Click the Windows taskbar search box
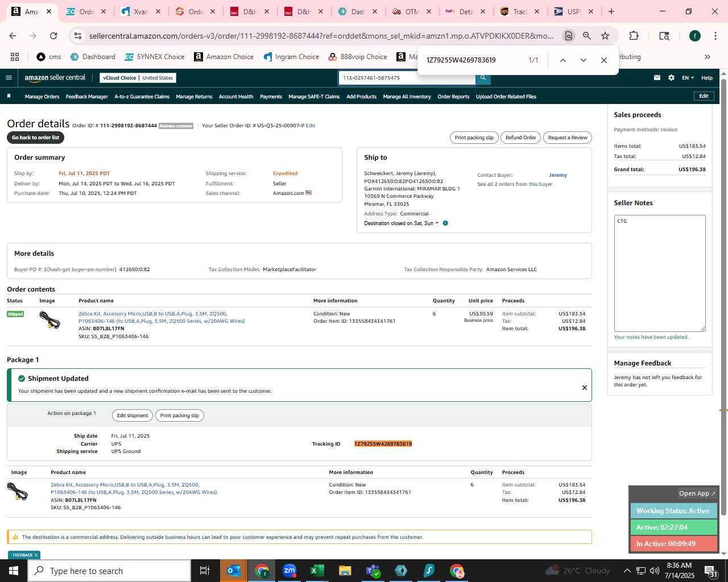 (x=109, y=571)
